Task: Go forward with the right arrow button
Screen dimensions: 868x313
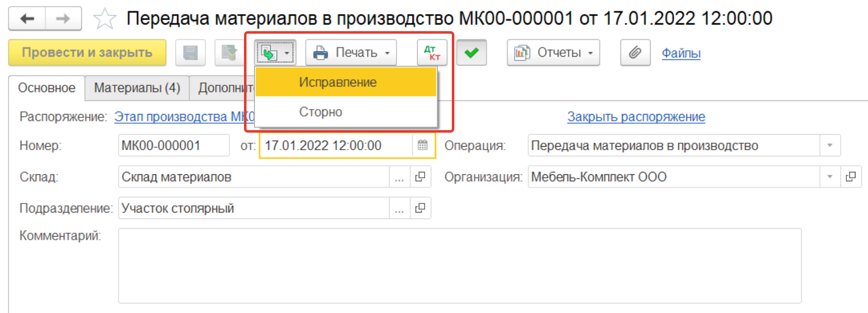Action: (x=63, y=19)
